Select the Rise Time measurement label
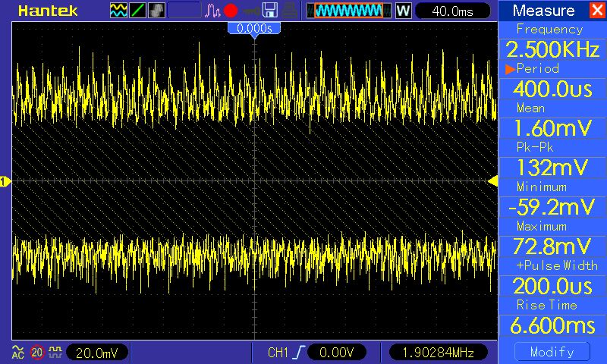This screenshot has height=364, width=607. [x=546, y=305]
